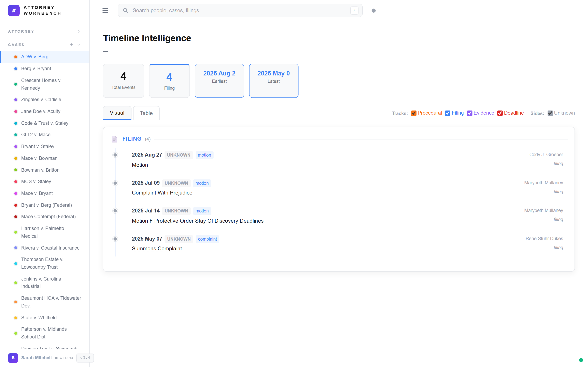The width and height of the screenshot is (588, 367).
Task: Click the Attorney Workbench logo icon
Action: pos(14,10)
